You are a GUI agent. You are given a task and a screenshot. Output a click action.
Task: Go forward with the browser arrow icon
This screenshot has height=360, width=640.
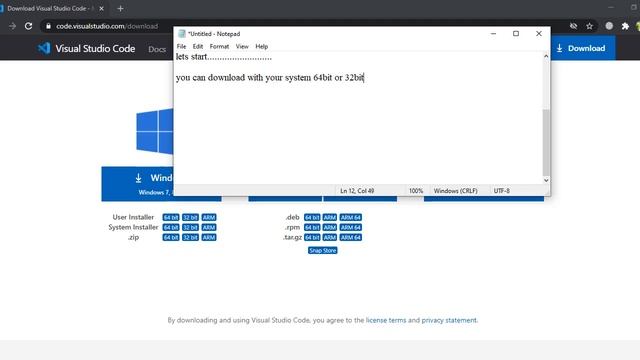click(12, 26)
